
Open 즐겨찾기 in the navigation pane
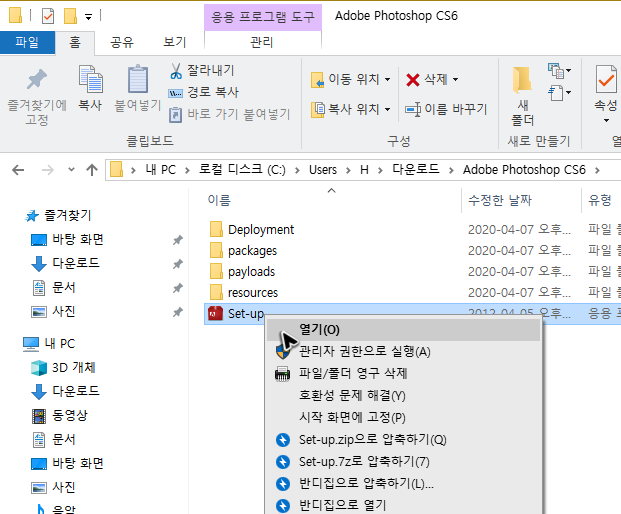pyautogui.click(x=67, y=215)
